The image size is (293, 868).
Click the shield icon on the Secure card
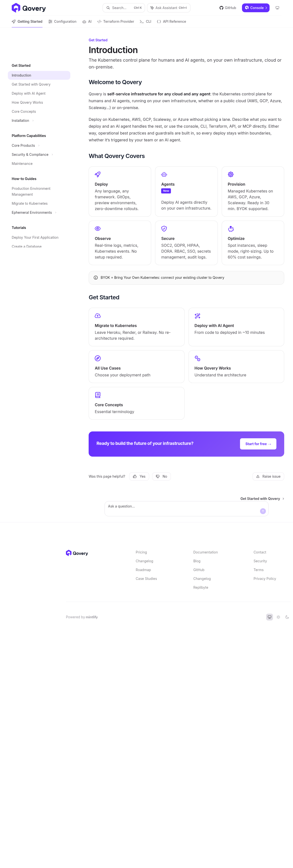pyautogui.click(x=164, y=228)
